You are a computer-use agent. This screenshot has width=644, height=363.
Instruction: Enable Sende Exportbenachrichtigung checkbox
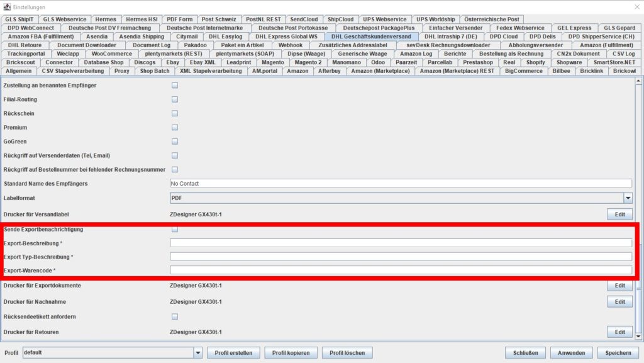175,229
